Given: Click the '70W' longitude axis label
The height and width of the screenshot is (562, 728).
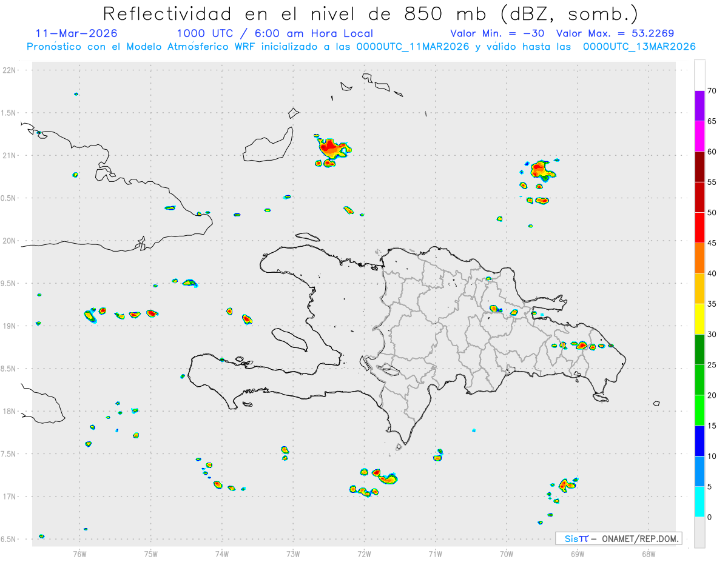Looking at the screenshot, I should pyautogui.click(x=507, y=554).
